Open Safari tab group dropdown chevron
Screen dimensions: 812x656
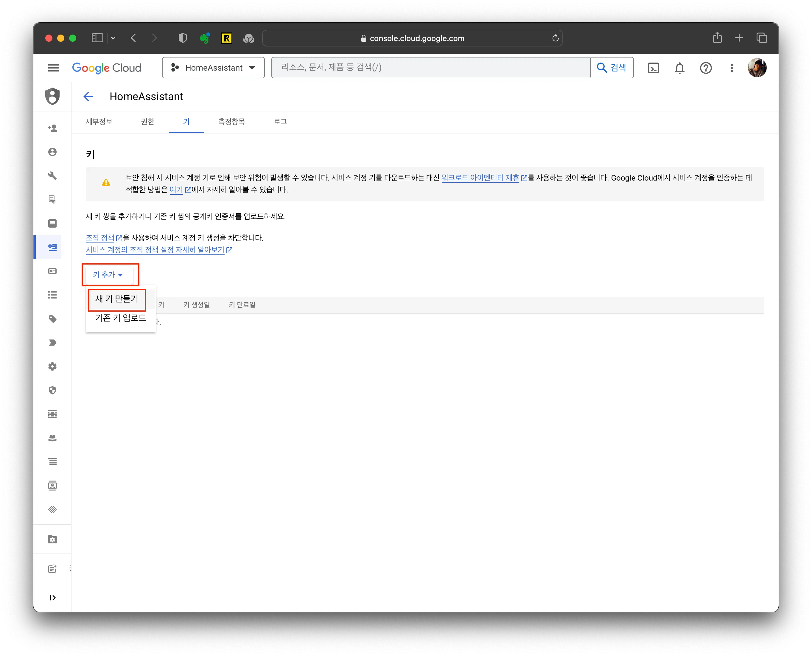(x=113, y=38)
